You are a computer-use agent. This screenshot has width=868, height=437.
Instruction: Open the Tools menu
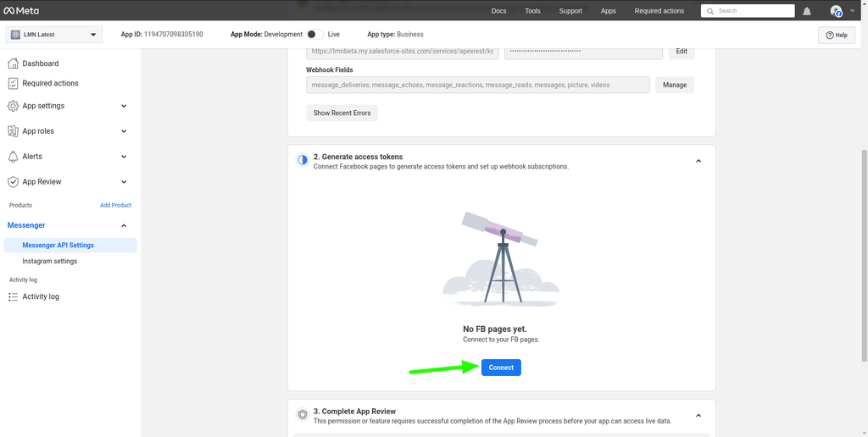[532, 11]
